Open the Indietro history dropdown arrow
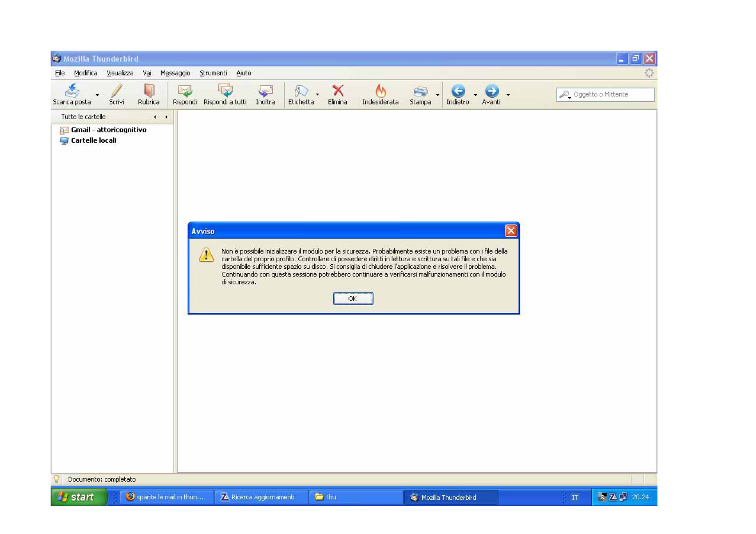 click(475, 95)
